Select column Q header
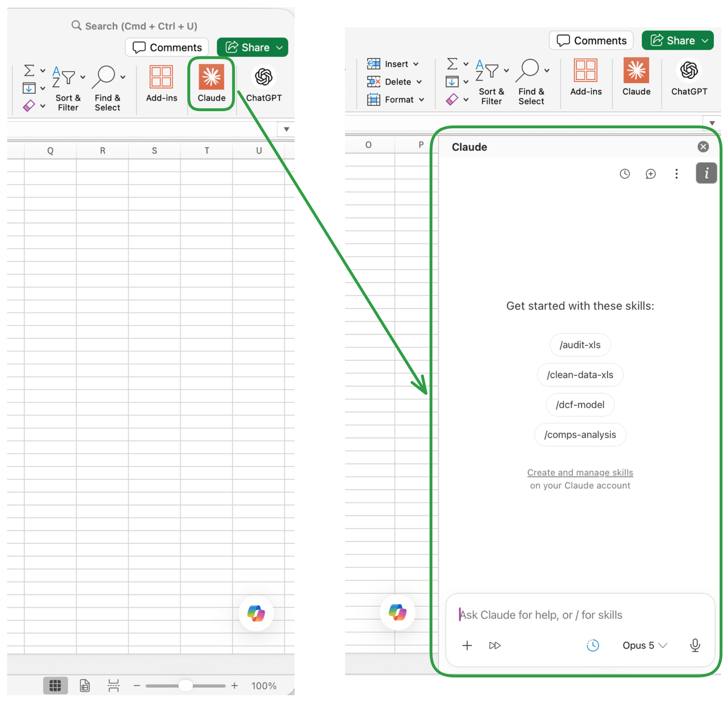728x702 pixels. (x=50, y=150)
